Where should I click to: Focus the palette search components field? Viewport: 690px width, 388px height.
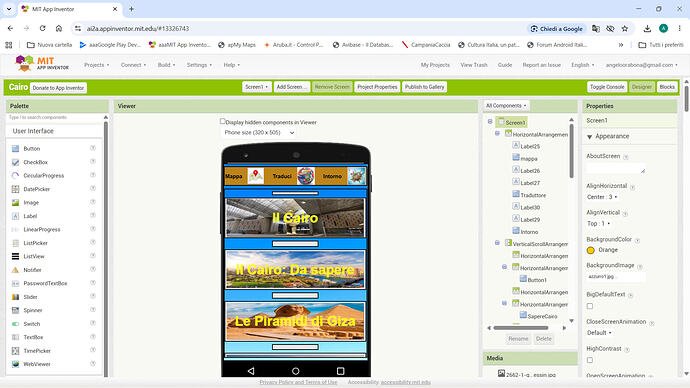(x=55, y=117)
